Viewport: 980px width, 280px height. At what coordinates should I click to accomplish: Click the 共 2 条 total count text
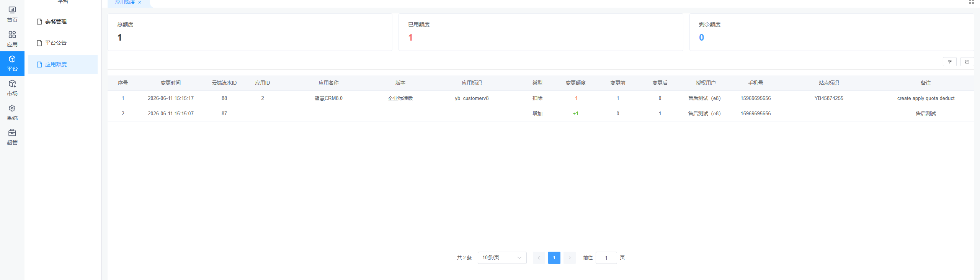464,258
